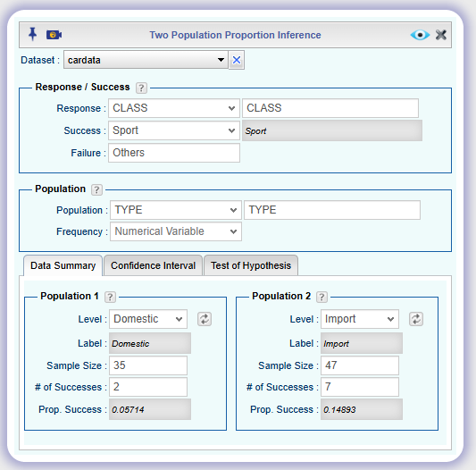This screenshot has height=470, width=476.
Task: Click Population 1 successes field showing 2
Action: coord(148,387)
